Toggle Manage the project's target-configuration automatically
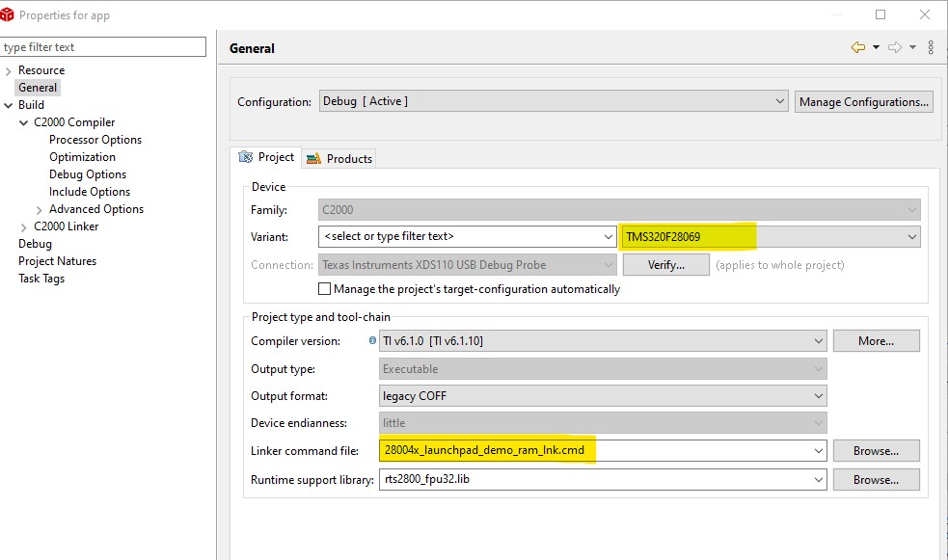Image resolution: width=948 pixels, height=560 pixels. click(325, 289)
